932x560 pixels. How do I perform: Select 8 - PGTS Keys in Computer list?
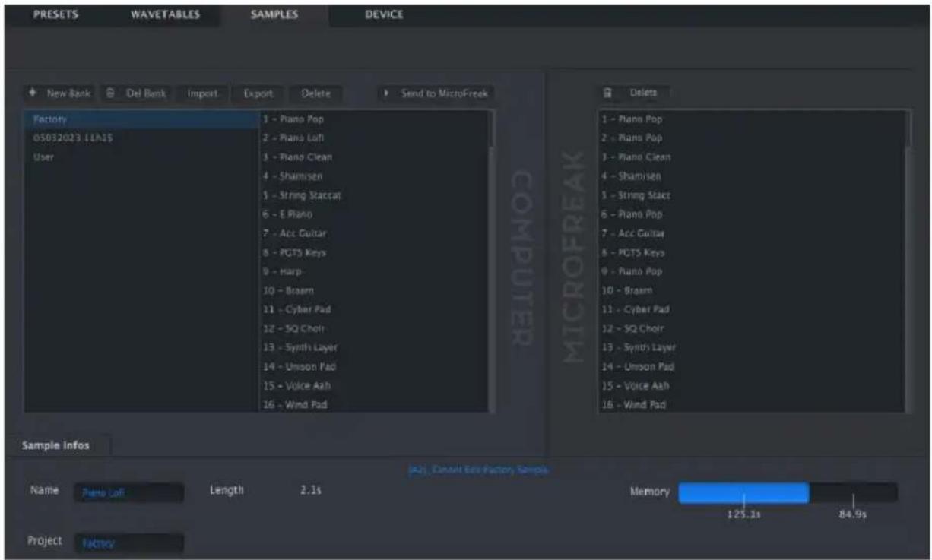[373, 252]
